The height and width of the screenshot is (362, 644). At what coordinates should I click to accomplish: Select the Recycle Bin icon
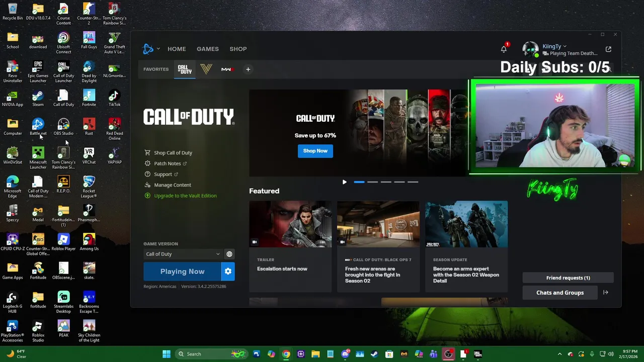13,12
